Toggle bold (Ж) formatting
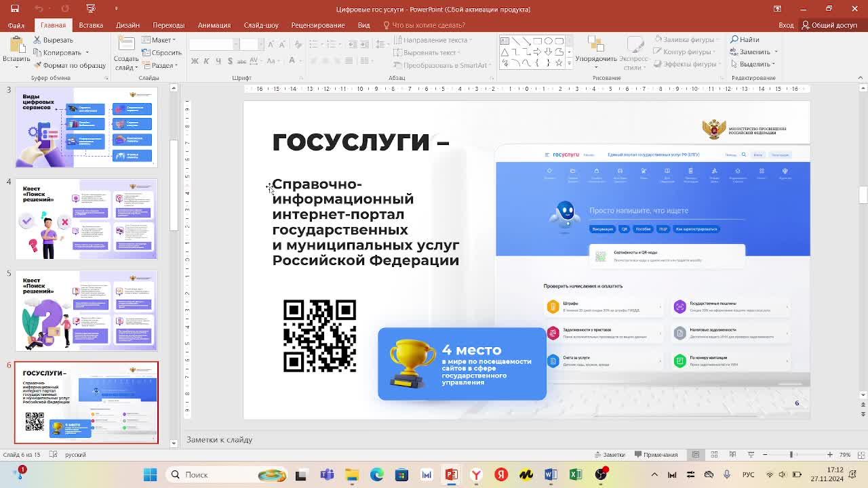868x488 pixels. [195, 61]
